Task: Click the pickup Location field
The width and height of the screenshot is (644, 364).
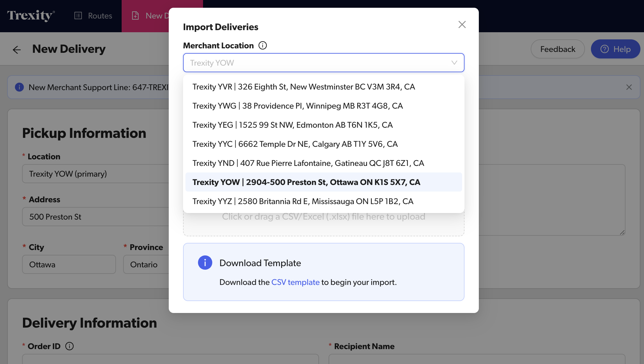Action: (x=95, y=174)
